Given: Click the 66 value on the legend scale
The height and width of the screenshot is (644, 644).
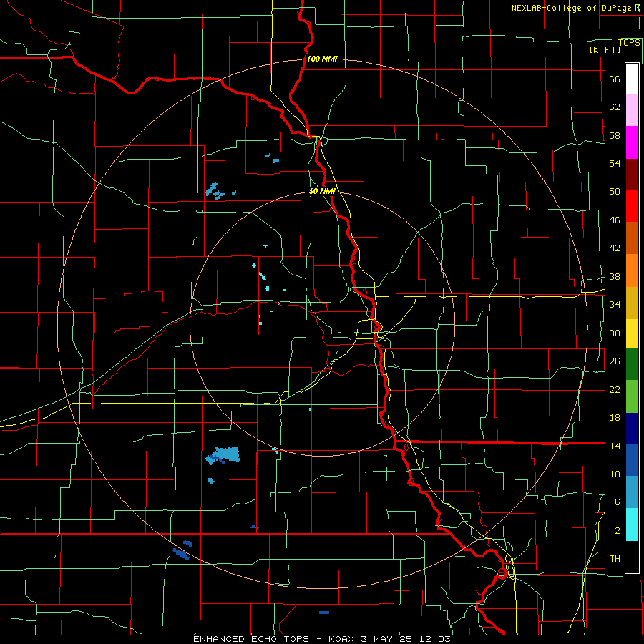Looking at the screenshot, I should pyautogui.click(x=615, y=79).
